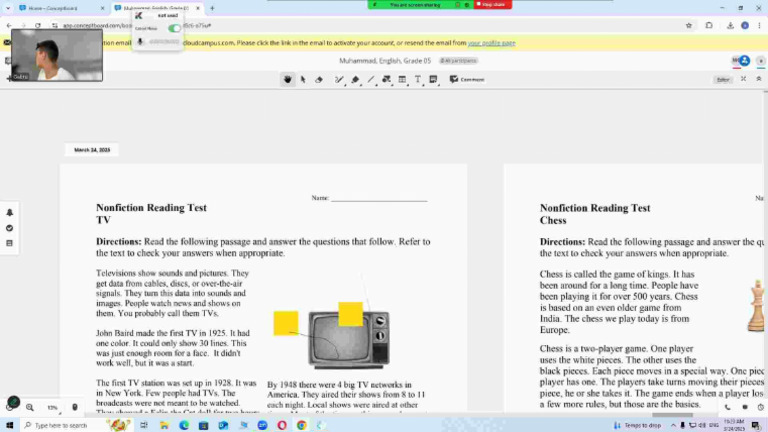Pick the text tool
This screenshot has width=768, height=432.
point(417,79)
